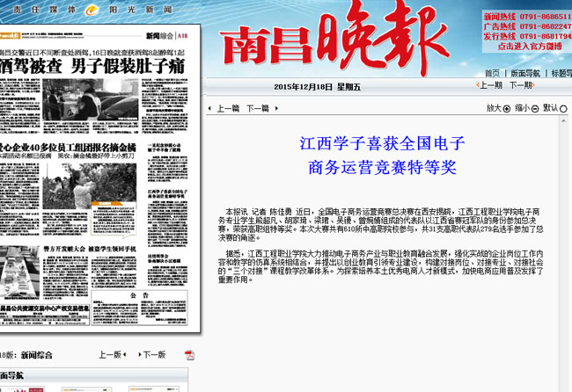This screenshot has height=392, width=572.
Task: Click the first paragraph starting 本报讯 记者
Action: pyautogui.click(x=380, y=225)
